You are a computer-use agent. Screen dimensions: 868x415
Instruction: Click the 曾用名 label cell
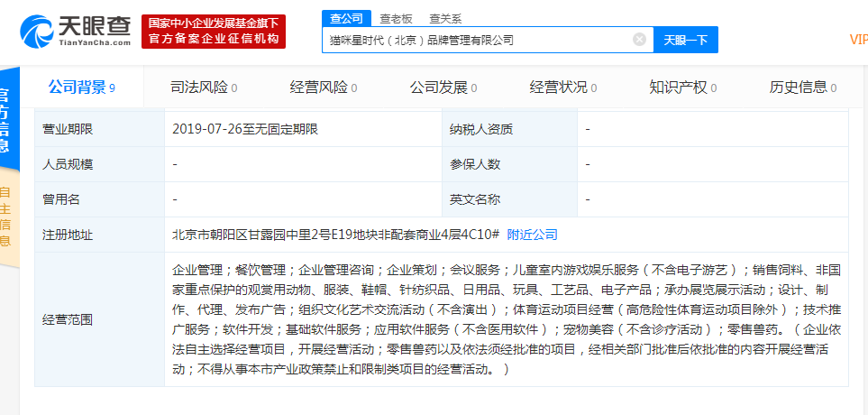(100, 199)
